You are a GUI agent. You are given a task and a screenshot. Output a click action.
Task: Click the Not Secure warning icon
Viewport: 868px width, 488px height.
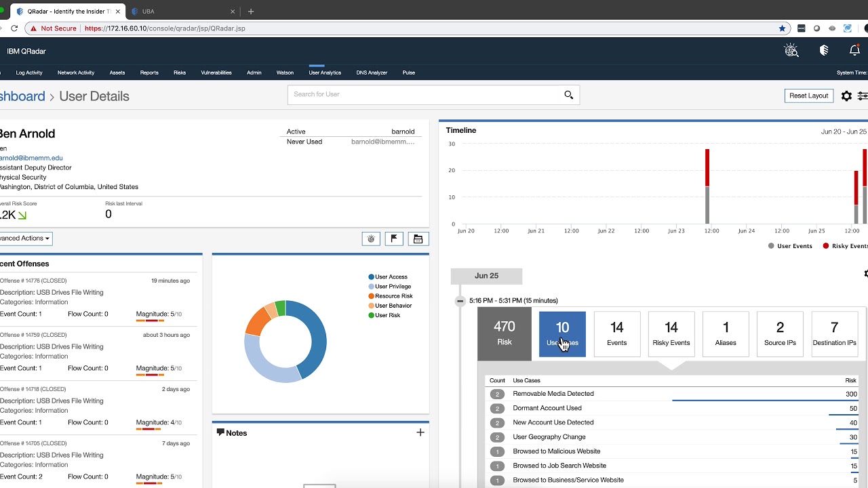33,28
